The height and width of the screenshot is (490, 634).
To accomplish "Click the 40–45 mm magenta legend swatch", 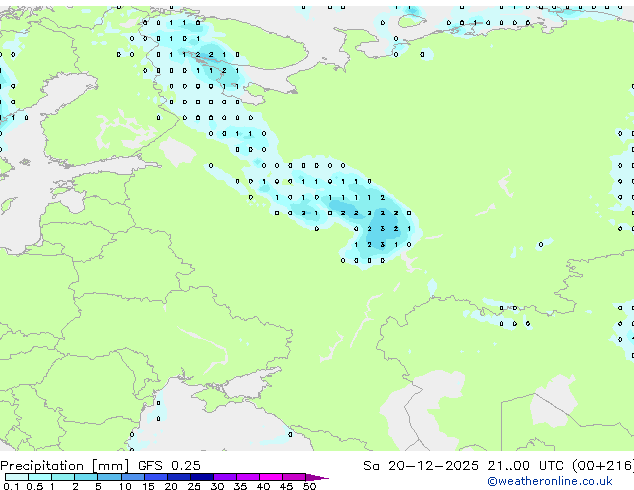I will click(271, 477).
